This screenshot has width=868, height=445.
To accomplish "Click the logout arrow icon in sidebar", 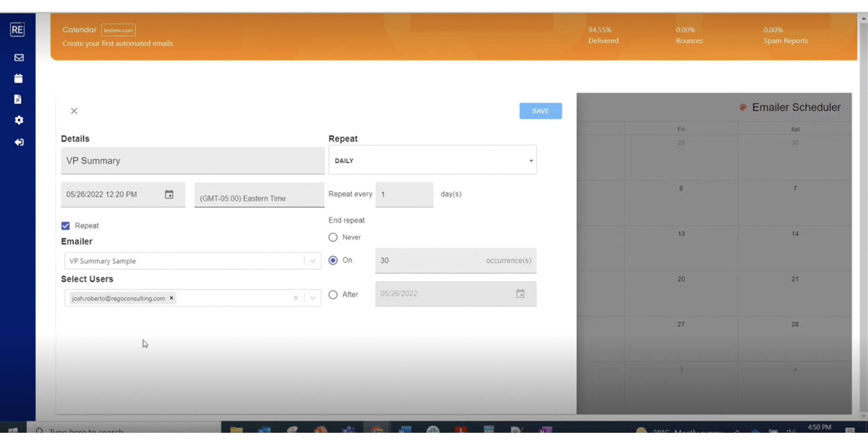I will point(18,142).
